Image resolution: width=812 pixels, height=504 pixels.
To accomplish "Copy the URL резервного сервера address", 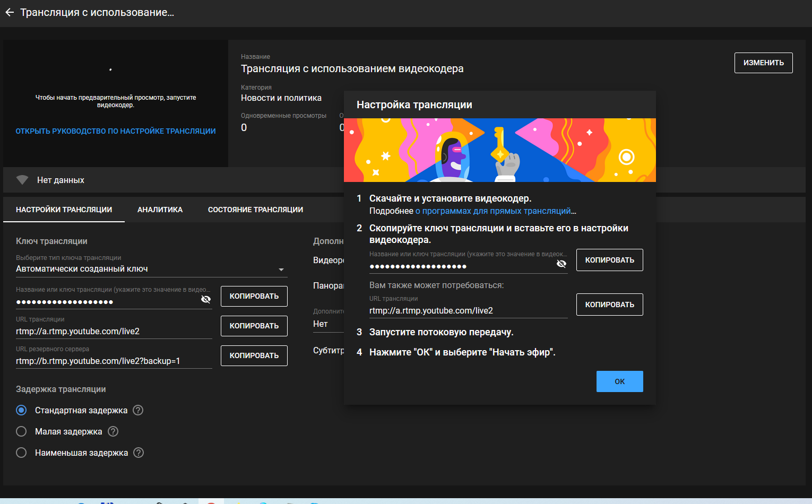I will [x=254, y=355].
